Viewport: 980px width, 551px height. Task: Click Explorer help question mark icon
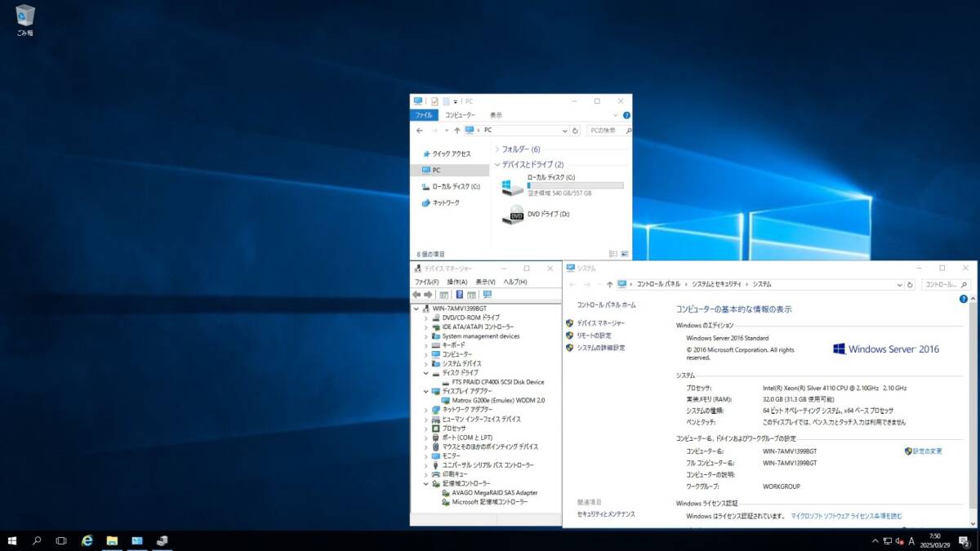pos(626,116)
